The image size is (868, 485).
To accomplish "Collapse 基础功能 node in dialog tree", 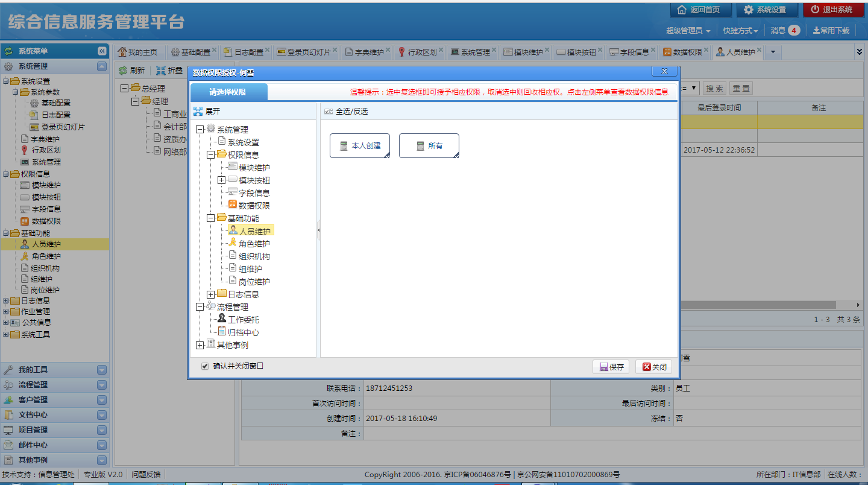I will click(211, 218).
